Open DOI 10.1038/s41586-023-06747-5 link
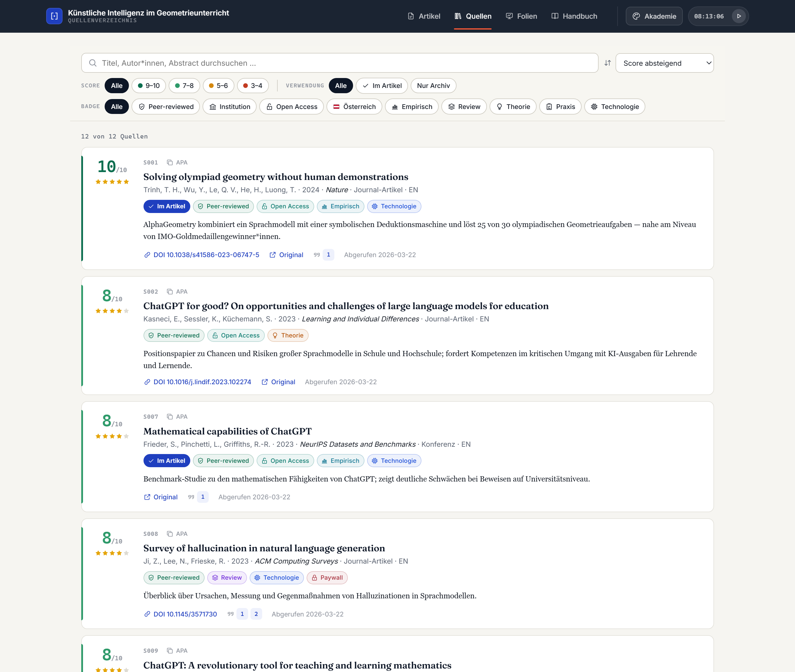The height and width of the screenshot is (672, 795). [x=202, y=255]
